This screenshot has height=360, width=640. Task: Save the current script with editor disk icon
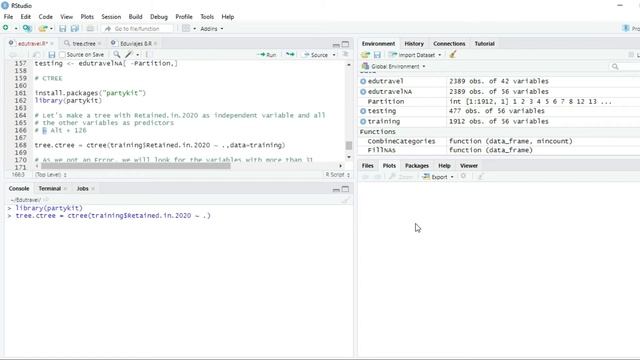coord(51,54)
